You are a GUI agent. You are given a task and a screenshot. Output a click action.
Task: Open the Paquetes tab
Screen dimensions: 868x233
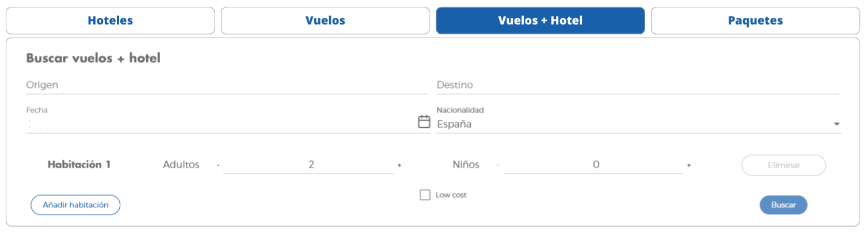(755, 21)
